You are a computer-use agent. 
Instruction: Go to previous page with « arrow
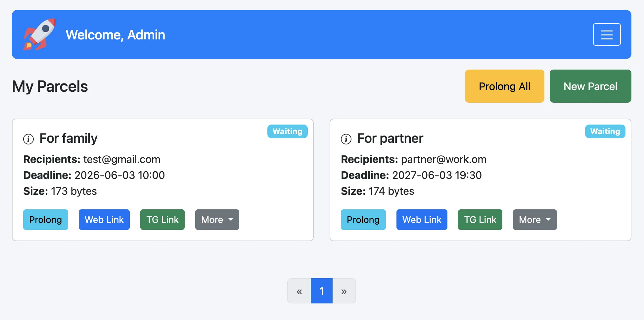pos(299,291)
